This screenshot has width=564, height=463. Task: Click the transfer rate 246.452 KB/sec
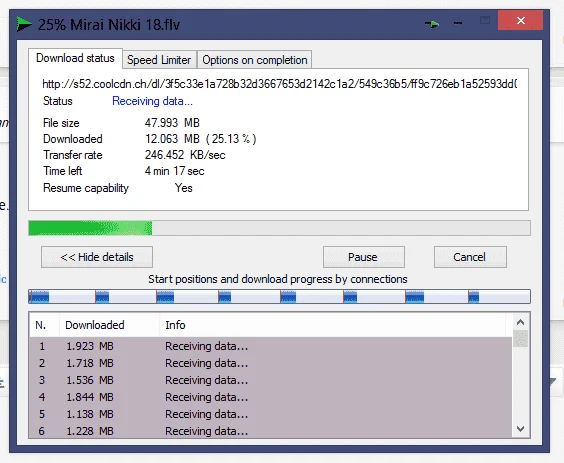185,155
